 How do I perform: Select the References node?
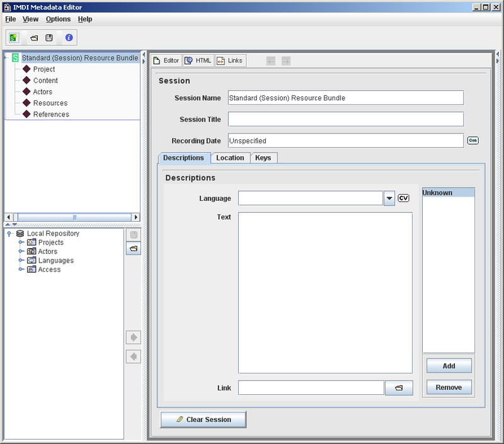(51, 114)
